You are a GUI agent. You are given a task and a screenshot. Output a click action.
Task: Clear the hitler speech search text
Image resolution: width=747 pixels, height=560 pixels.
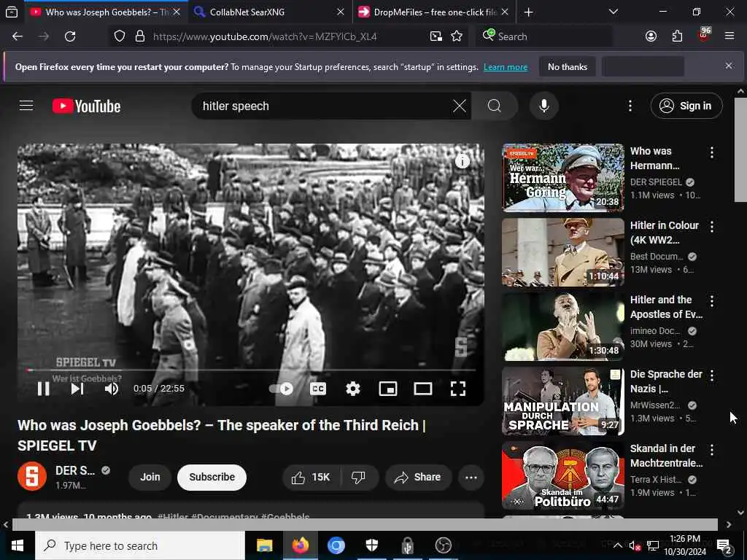[x=460, y=106]
